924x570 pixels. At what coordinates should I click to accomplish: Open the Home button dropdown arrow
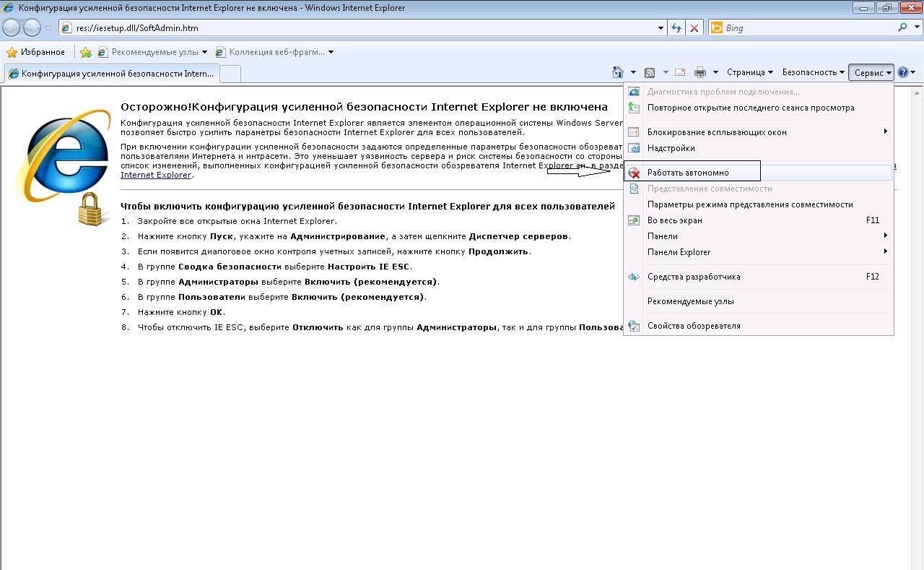(x=633, y=72)
